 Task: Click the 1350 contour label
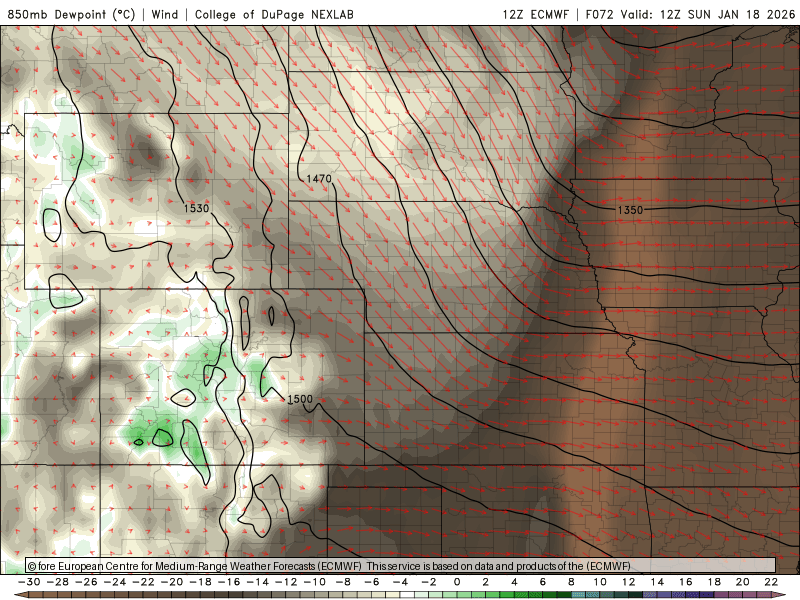[630, 210]
